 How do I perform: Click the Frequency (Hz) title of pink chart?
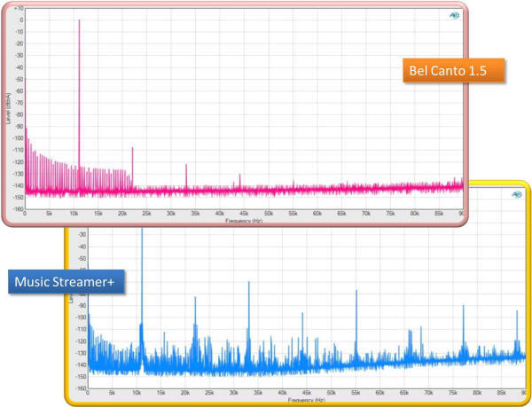244,221
